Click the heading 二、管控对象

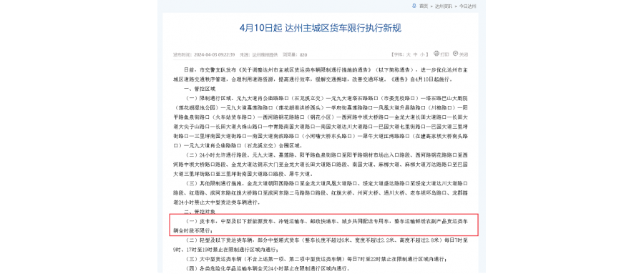(199, 212)
